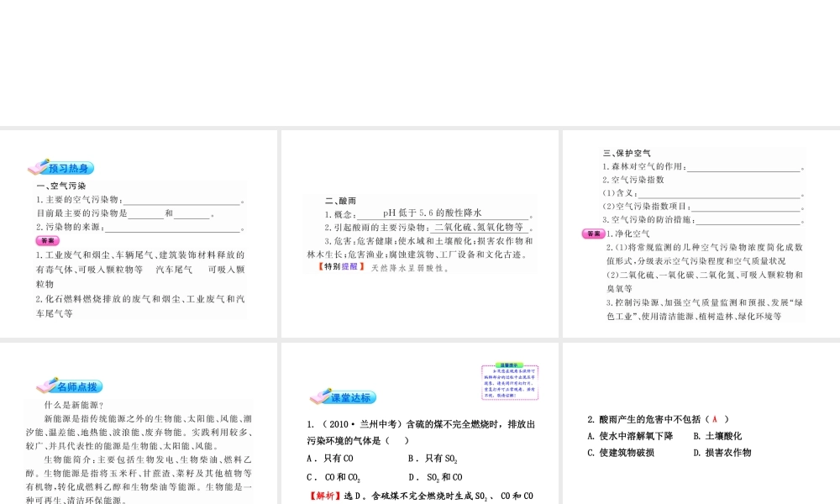Viewport: 840px width, 504px height.
Task: Click the pink 答案 tag under 污染物的来源
Action: pyautogui.click(x=48, y=240)
